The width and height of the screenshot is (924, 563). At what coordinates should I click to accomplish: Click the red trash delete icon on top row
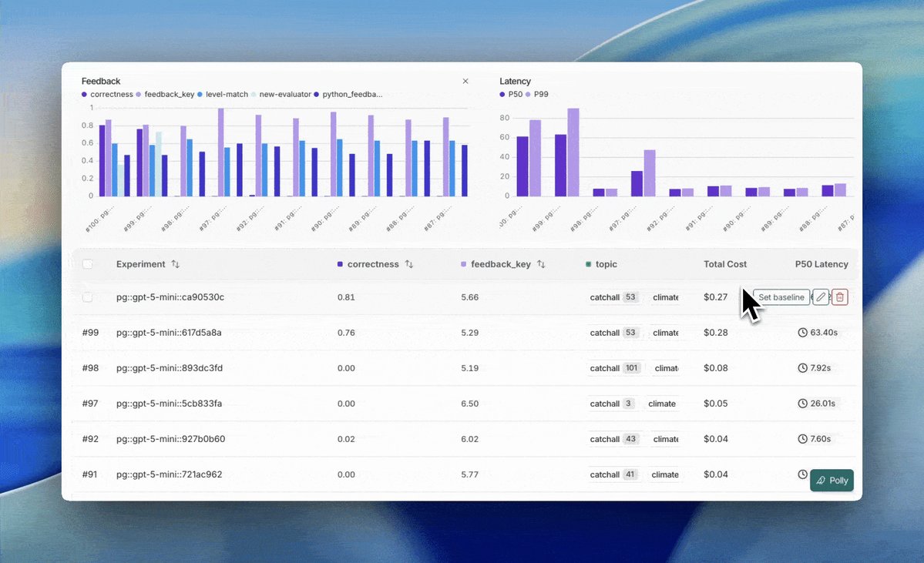(839, 297)
